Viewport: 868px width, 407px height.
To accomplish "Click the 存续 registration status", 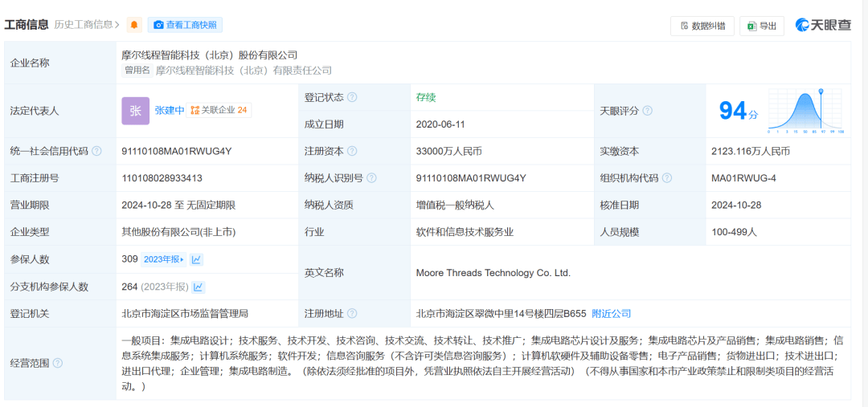I will click(x=426, y=97).
